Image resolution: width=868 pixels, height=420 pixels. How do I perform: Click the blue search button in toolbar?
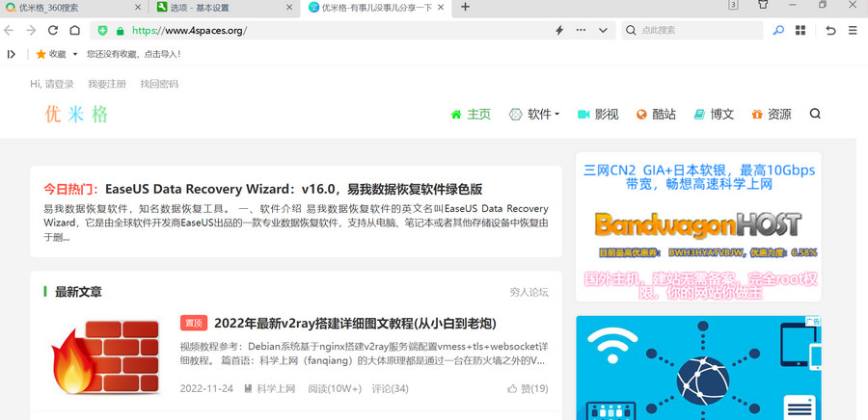click(778, 31)
